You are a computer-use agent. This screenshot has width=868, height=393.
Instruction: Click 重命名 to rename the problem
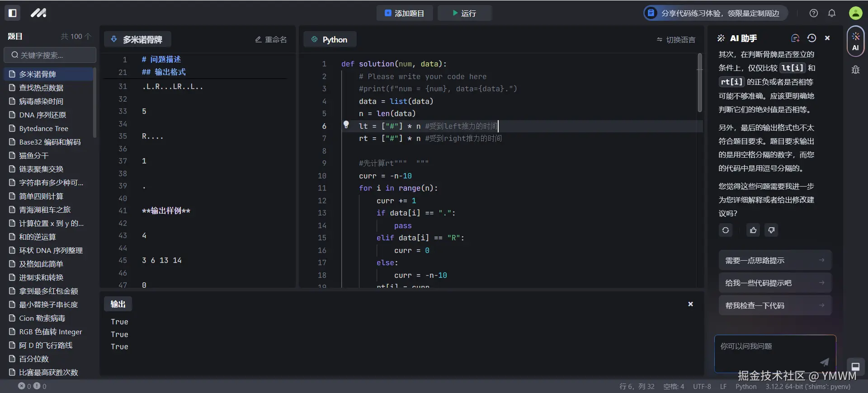point(271,39)
